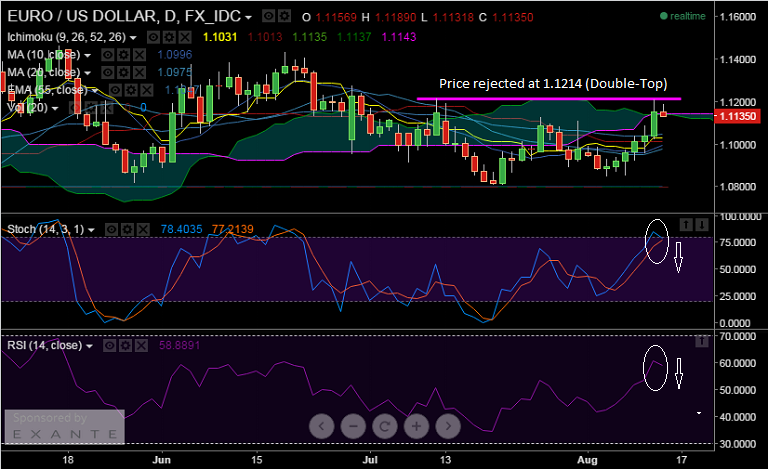Open settings gear for EMA (55, close)
Screen dimensions: 768x469
131,90
